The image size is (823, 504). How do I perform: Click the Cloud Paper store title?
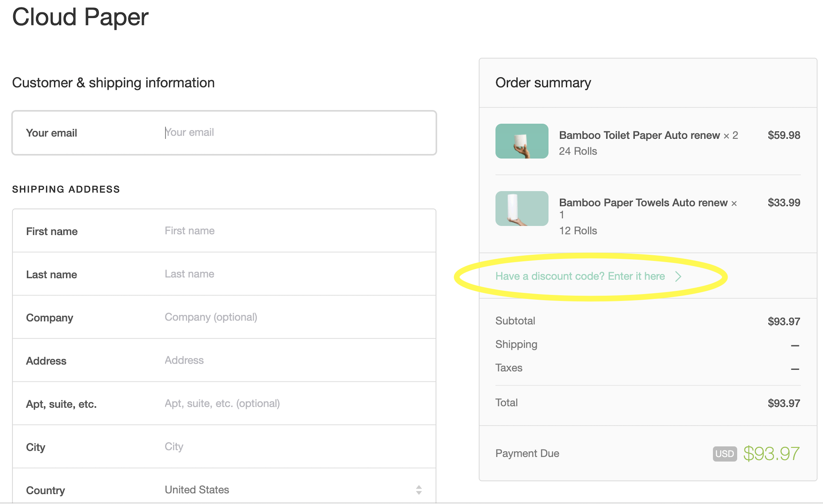point(80,17)
